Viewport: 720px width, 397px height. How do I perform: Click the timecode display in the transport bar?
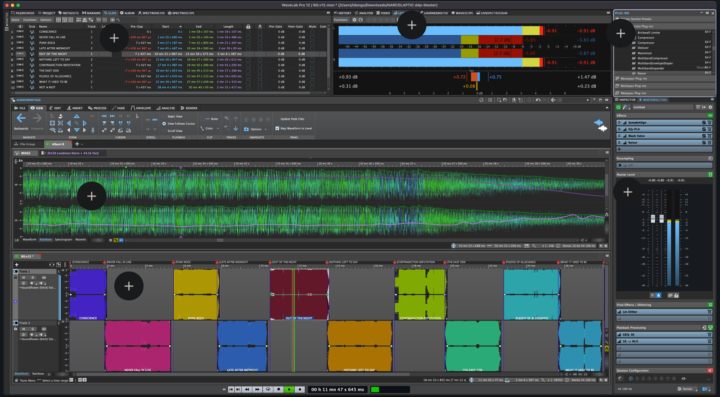tap(339, 389)
